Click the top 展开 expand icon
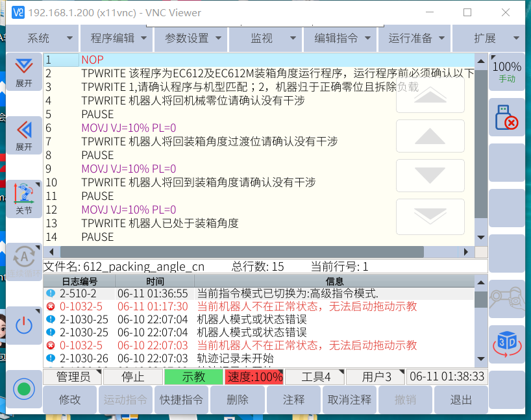The height and width of the screenshot is (420, 531). [24, 72]
